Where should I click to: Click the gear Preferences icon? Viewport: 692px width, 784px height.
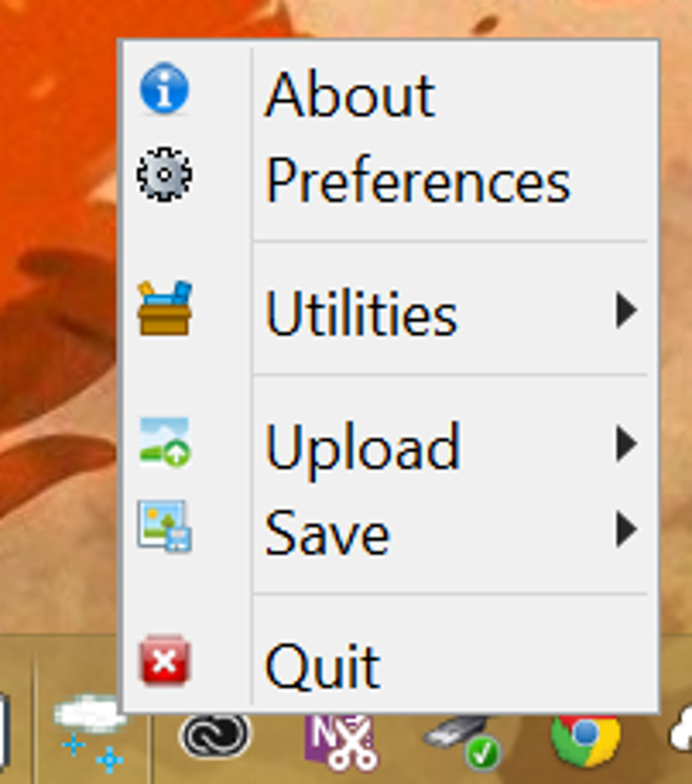pyautogui.click(x=164, y=174)
